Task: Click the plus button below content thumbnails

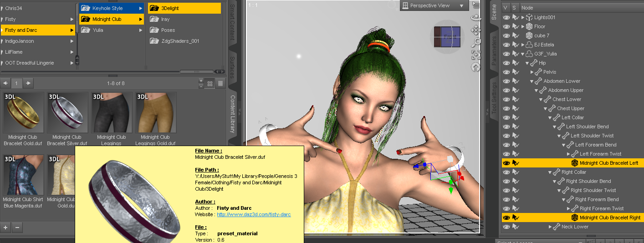Action: coord(5,227)
